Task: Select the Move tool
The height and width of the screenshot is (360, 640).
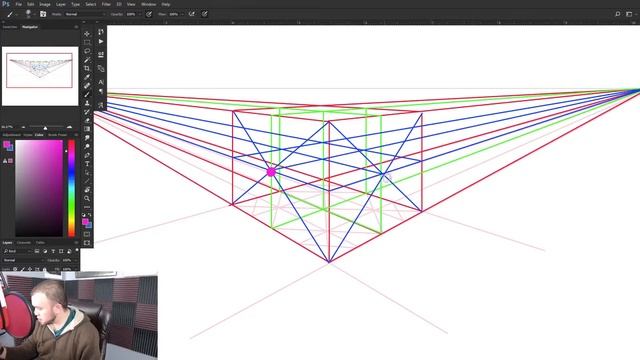Action: coord(87,33)
